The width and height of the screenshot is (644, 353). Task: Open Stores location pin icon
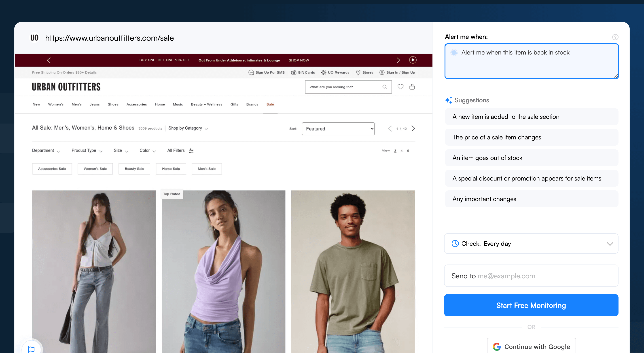point(358,72)
